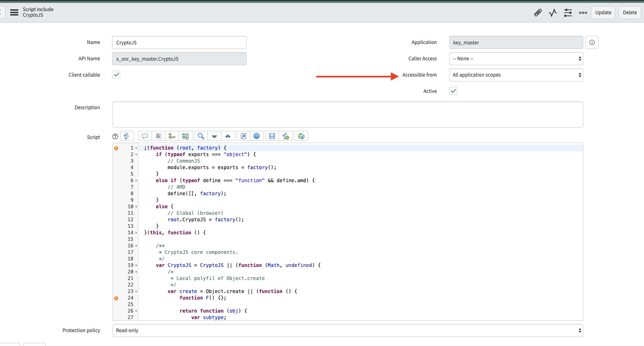Viewport: 644px width, 346px height.
Task: Click the format code icon
Action: click(159, 136)
